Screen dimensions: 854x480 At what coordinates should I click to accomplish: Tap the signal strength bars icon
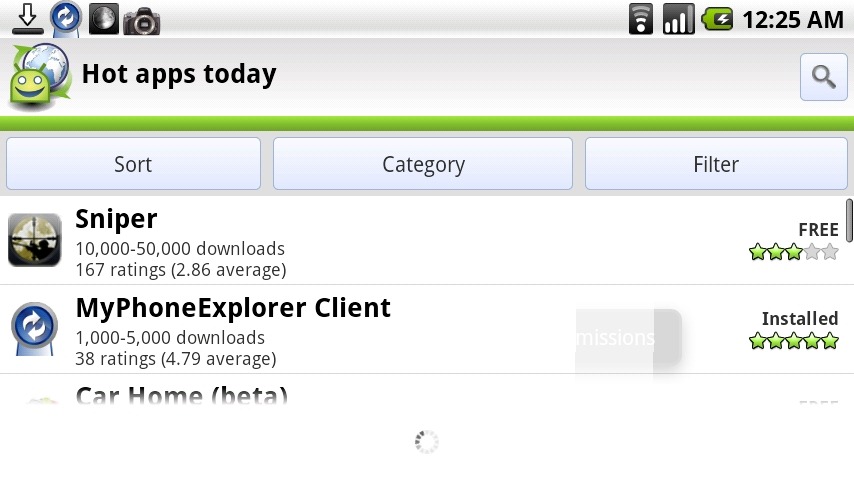678,19
